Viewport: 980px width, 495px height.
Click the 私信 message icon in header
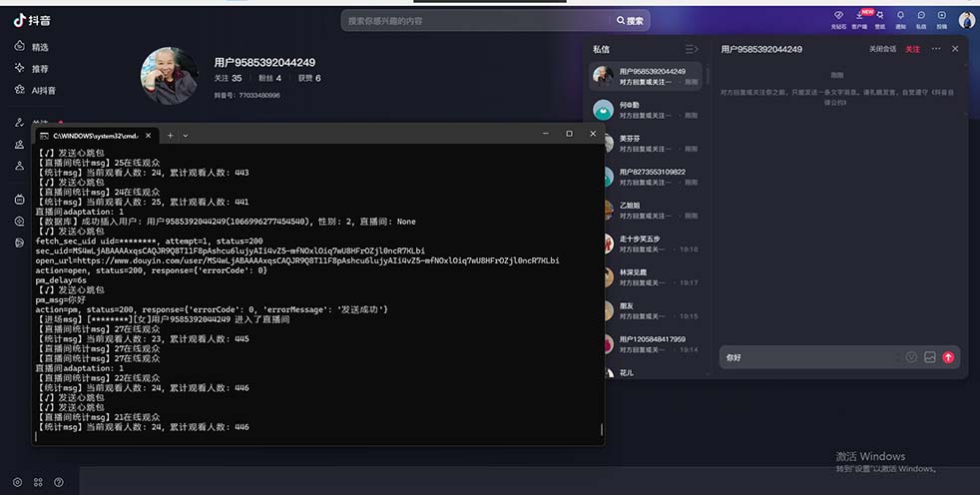pos(921,18)
